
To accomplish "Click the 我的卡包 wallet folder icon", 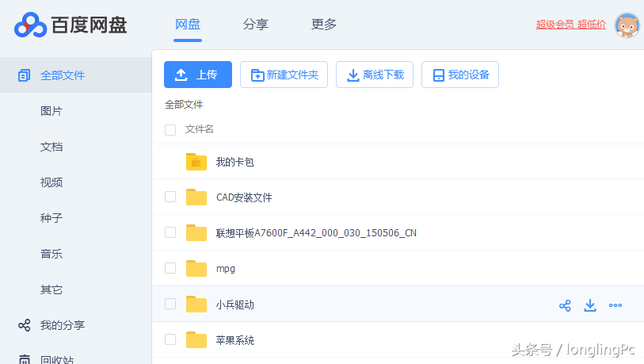I will tap(196, 162).
